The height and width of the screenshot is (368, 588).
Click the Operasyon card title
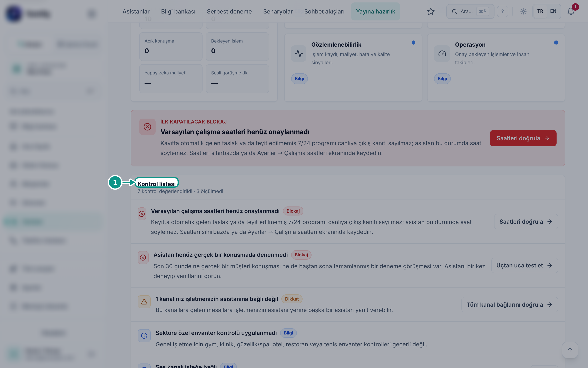pyautogui.click(x=470, y=45)
